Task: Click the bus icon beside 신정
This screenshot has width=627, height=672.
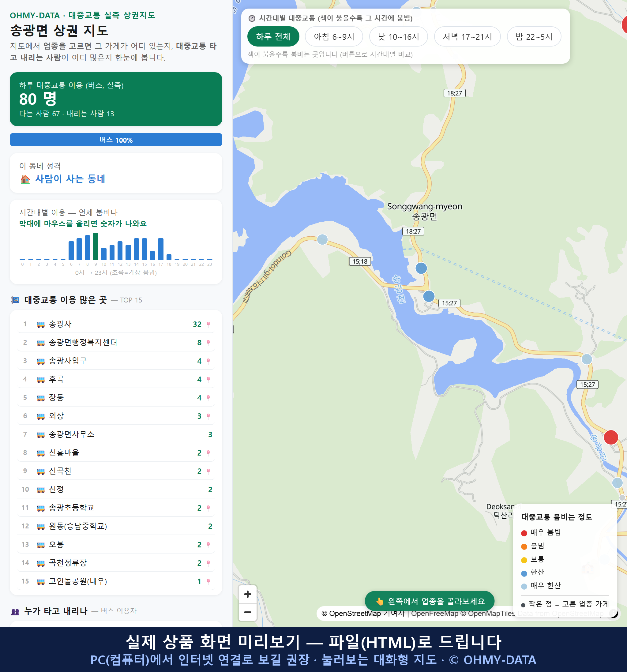Action: (40, 490)
